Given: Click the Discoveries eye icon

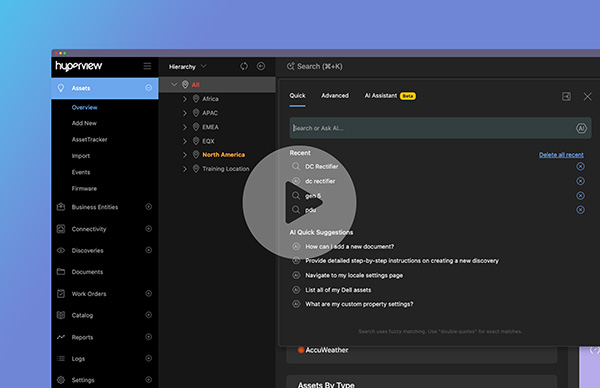Looking at the screenshot, I should [61, 250].
